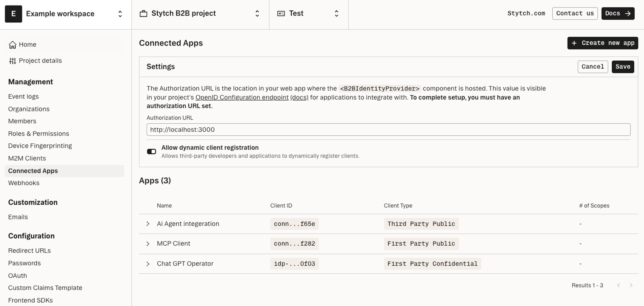Click the Test environment icon
Image resolution: width=644 pixels, height=306 pixels.
pos(281,14)
